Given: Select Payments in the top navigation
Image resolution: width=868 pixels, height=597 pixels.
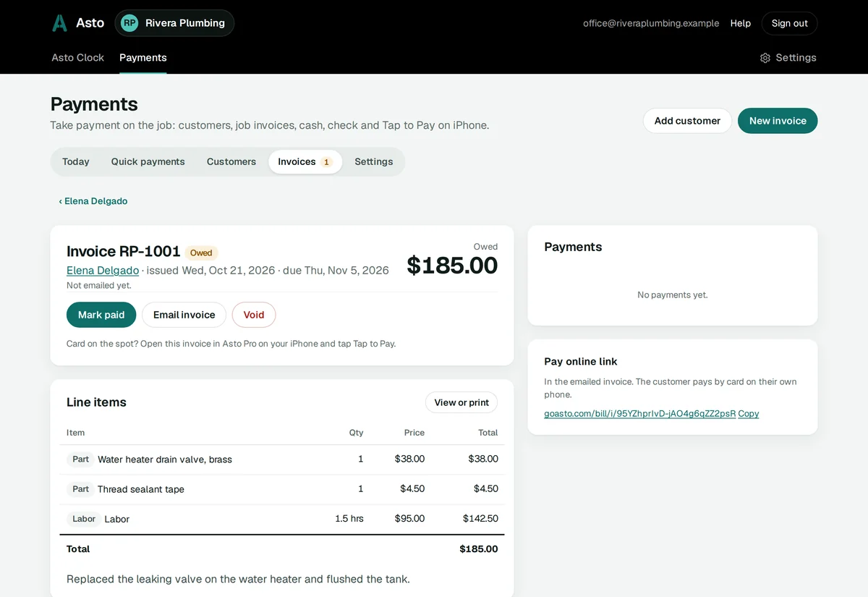Looking at the screenshot, I should 143,58.
